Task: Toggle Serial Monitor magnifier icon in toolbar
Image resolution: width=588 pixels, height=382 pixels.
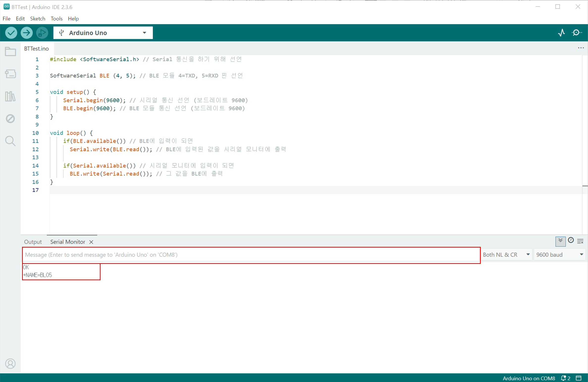Action: [x=577, y=33]
